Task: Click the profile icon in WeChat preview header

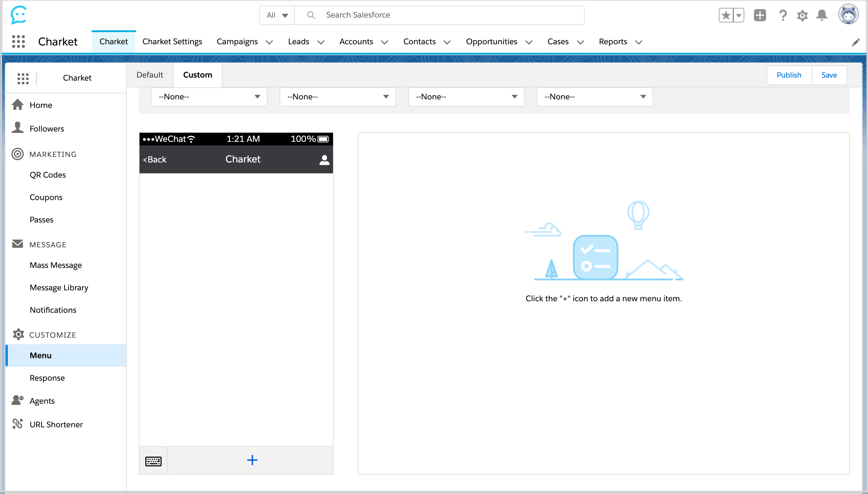Action: point(325,160)
